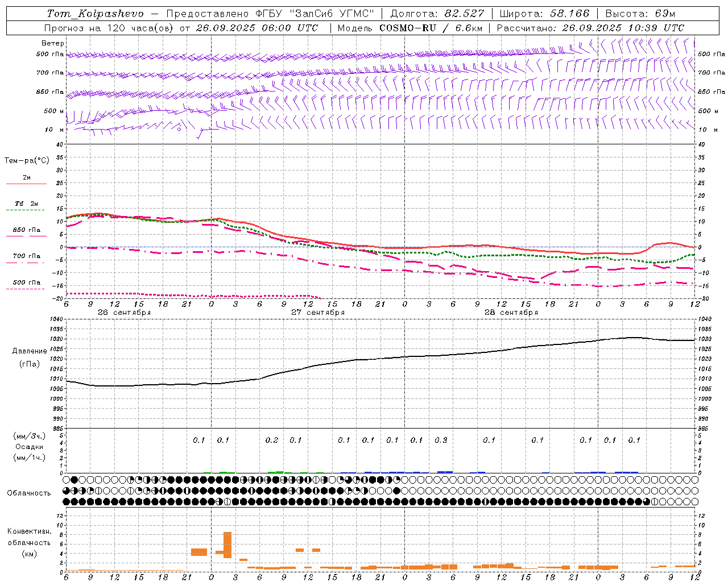Click the Рассчитано: 26.09.2025 10:39 UTC text
The image size is (728, 582).
coord(590,28)
